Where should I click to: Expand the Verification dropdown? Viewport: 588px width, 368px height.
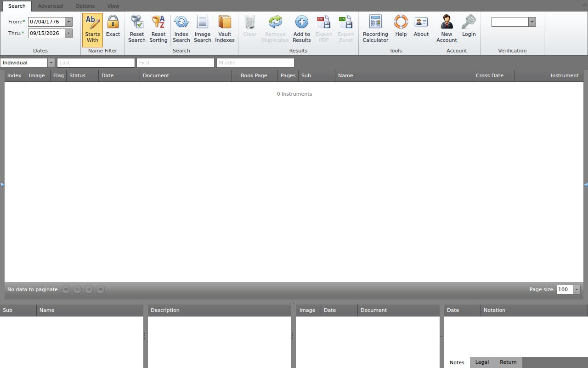[x=532, y=22]
